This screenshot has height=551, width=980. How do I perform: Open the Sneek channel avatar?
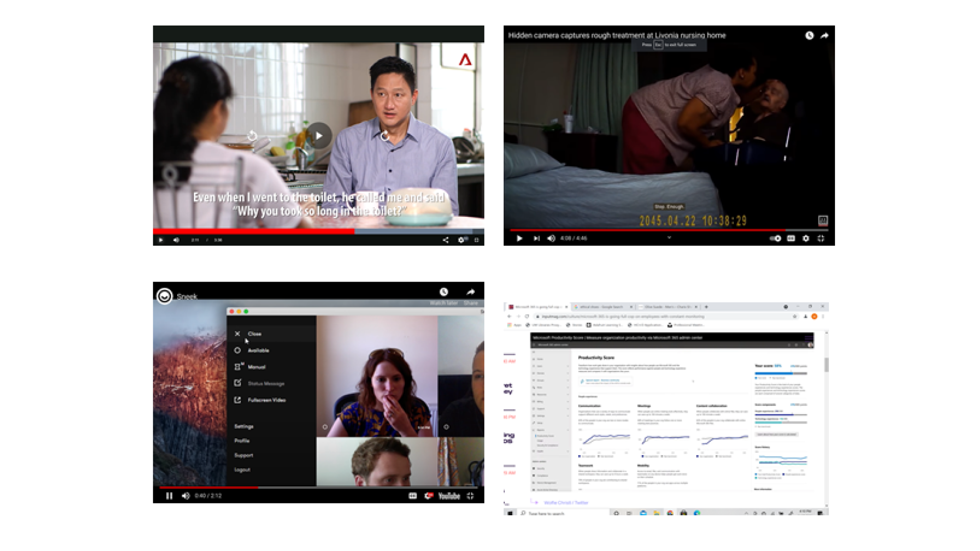tap(164, 296)
